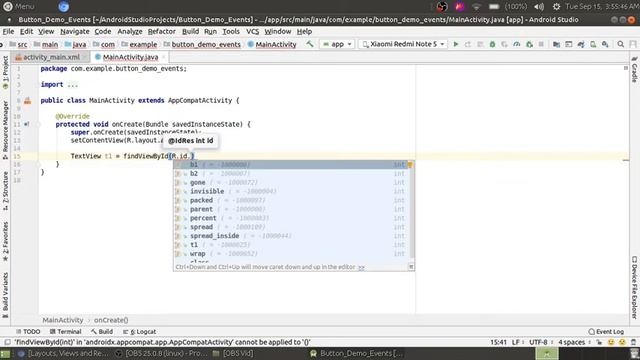This screenshot has height=360, width=640.
Task: Open the app run configuration dropdown
Action: point(337,44)
